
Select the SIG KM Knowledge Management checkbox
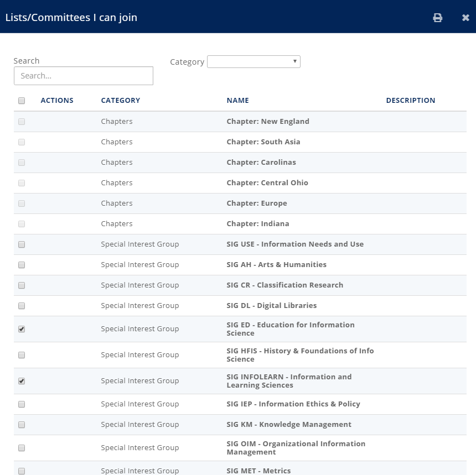(x=22, y=425)
